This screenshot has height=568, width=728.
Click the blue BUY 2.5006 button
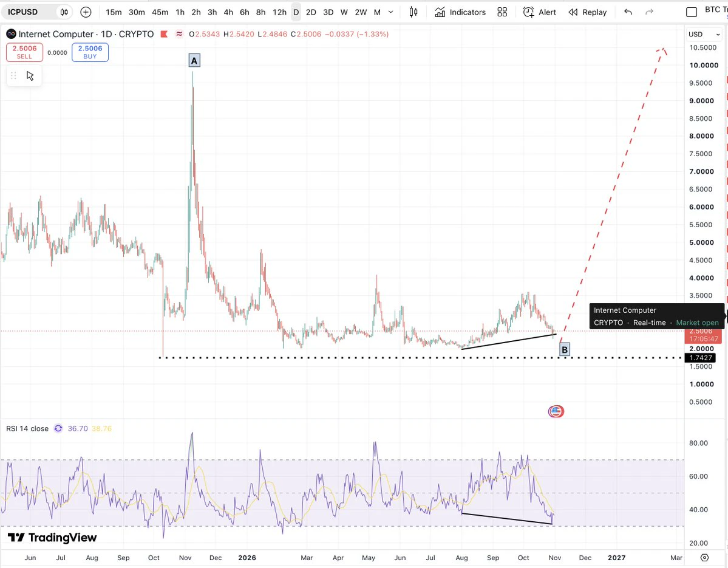(90, 52)
